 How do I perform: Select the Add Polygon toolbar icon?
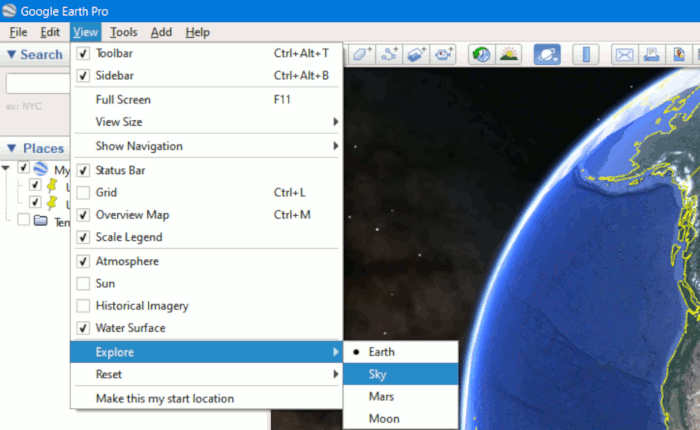coord(362,54)
